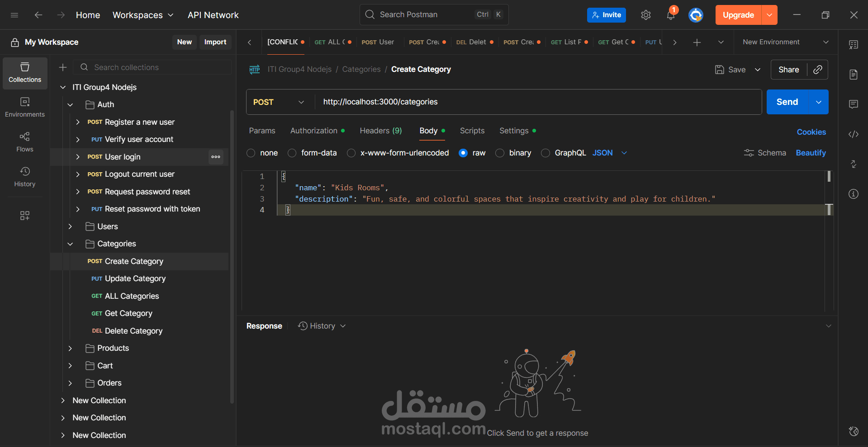The width and height of the screenshot is (868, 447).
Task: Open the Flows sidebar icon
Action: (25, 142)
